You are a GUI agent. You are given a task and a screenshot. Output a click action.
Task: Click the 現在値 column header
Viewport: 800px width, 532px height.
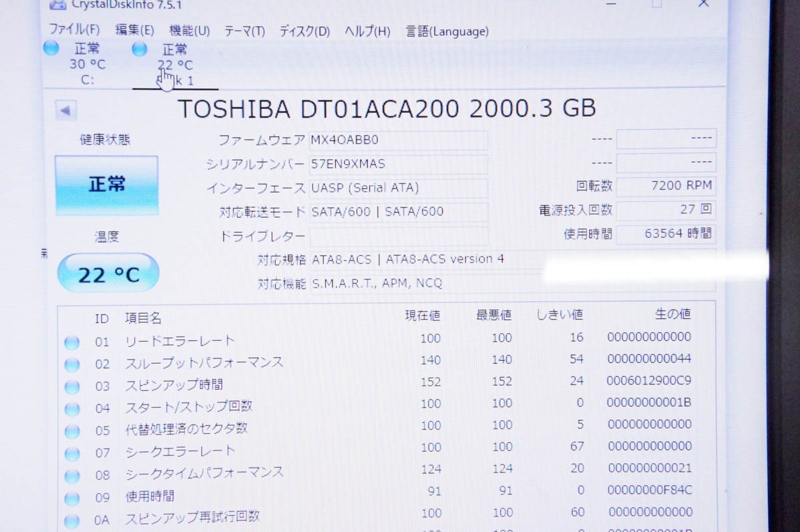[x=423, y=316]
